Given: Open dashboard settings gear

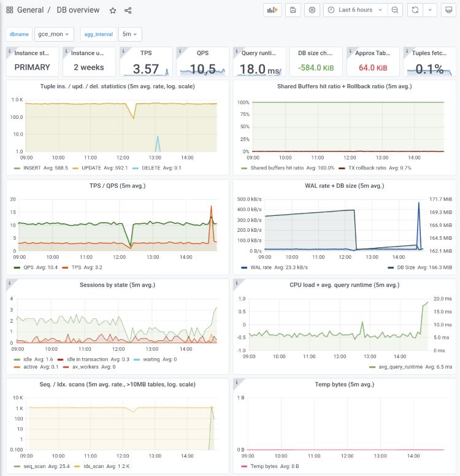Looking at the screenshot, I should pyautogui.click(x=312, y=10).
